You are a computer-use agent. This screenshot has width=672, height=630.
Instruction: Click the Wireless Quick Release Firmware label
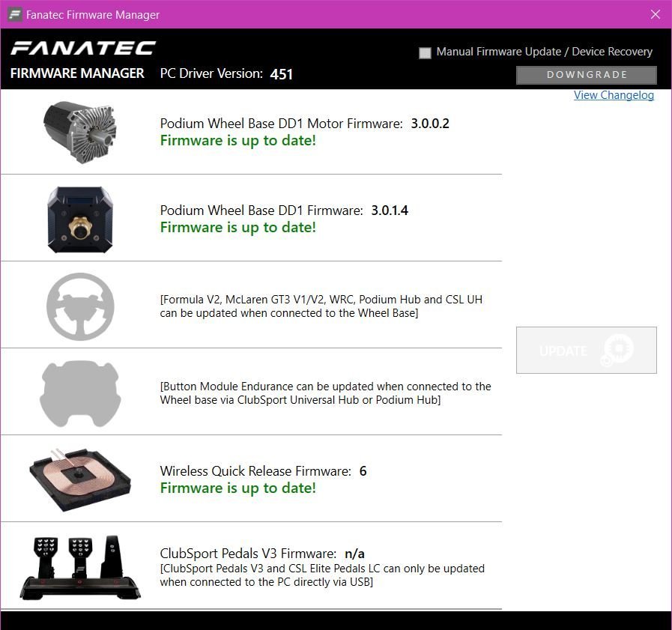pyautogui.click(x=255, y=471)
